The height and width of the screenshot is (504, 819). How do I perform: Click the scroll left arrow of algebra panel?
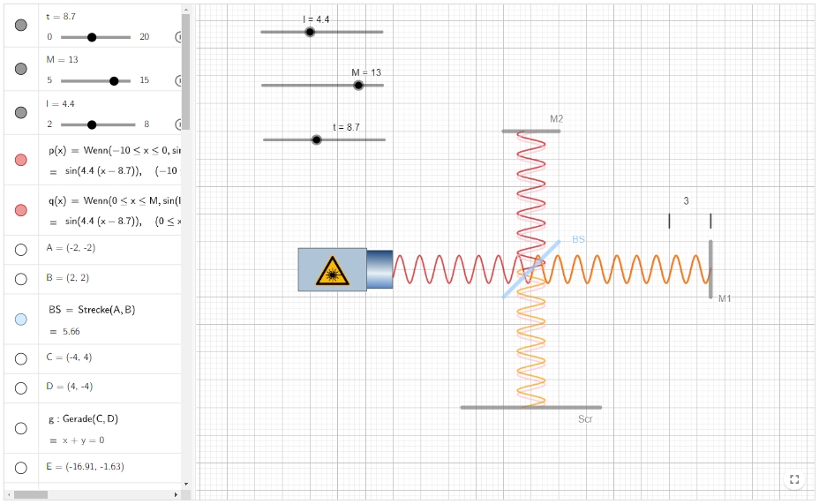[x=9, y=494]
